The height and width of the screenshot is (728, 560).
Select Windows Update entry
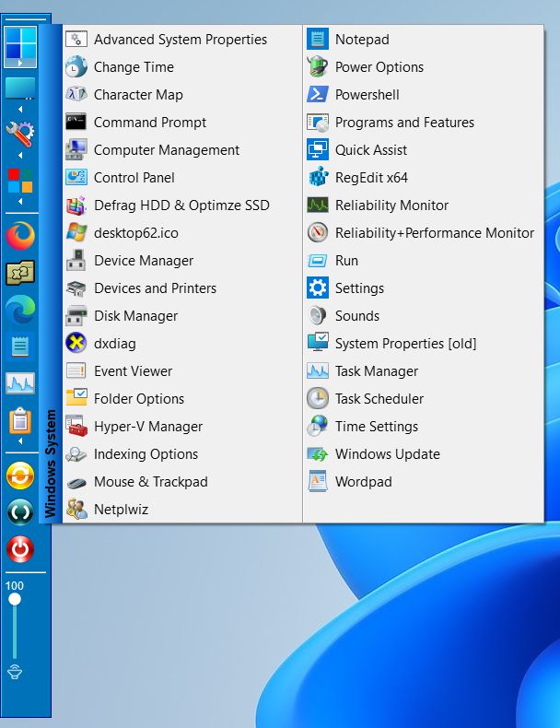(387, 454)
